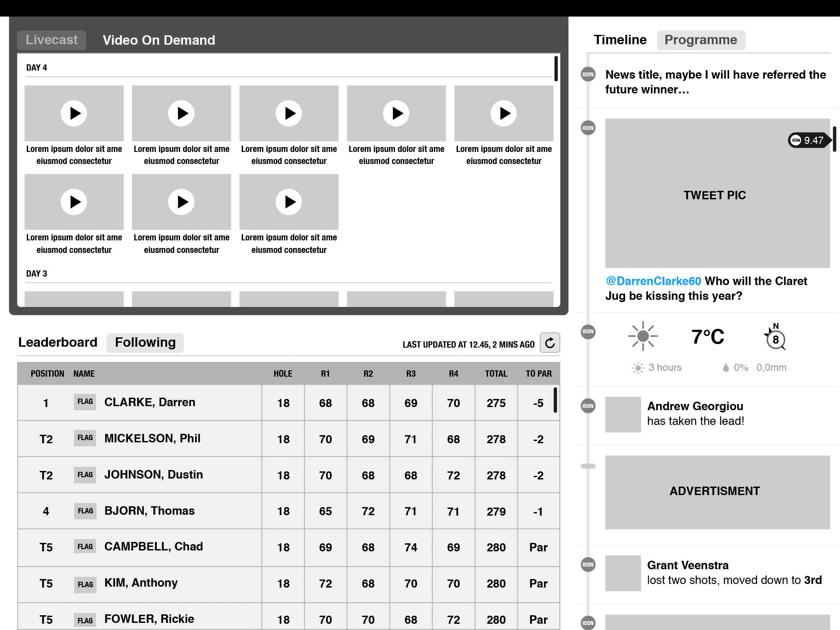Open the Programme tab
Image resolution: width=840 pixels, height=630 pixels.
[701, 40]
